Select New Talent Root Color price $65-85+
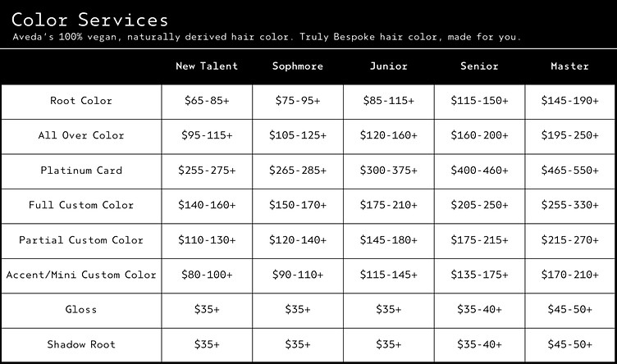Image resolution: width=617 pixels, height=364 pixels. 207,101
